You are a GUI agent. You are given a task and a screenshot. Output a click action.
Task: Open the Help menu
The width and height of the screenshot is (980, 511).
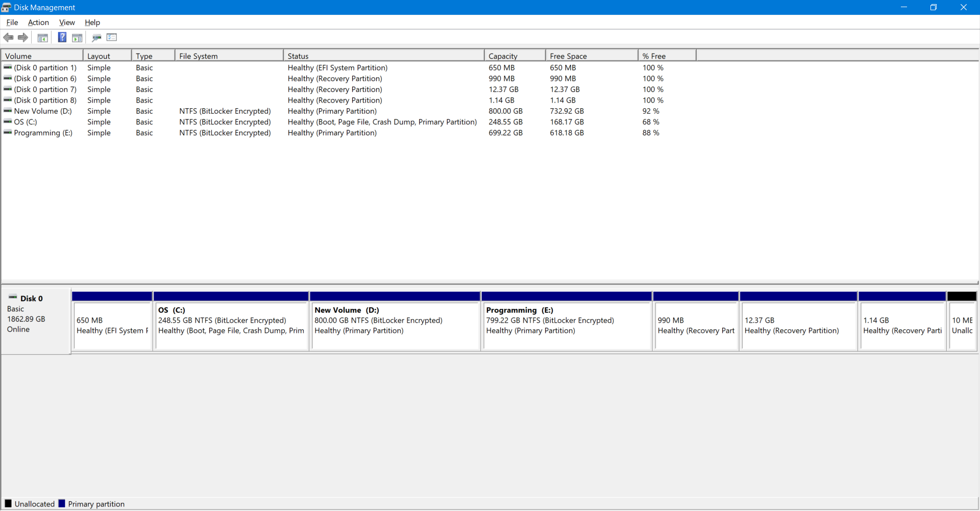(x=92, y=22)
